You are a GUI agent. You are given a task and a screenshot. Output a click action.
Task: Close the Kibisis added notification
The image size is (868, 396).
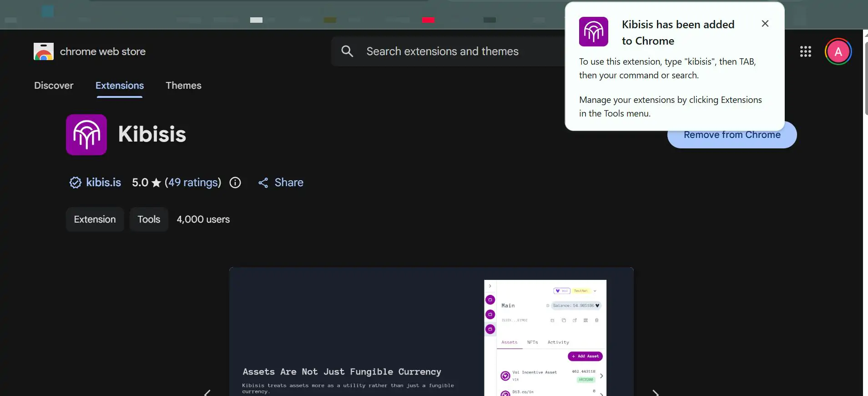(x=765, y=24)
